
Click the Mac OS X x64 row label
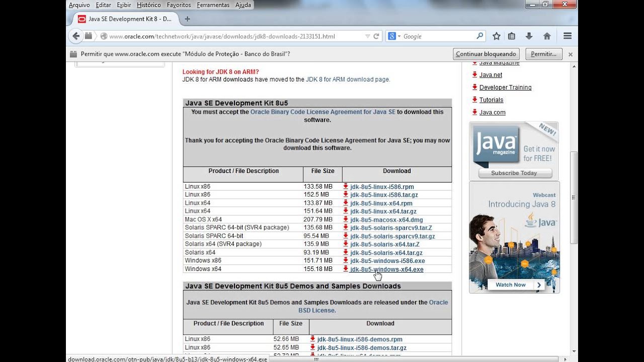[x=203, y=220]
